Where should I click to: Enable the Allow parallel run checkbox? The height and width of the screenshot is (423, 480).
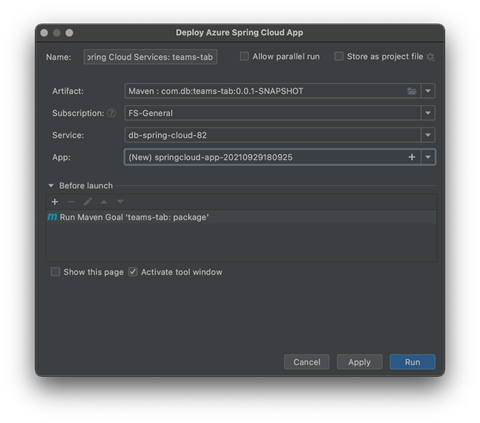pos(244,56)
